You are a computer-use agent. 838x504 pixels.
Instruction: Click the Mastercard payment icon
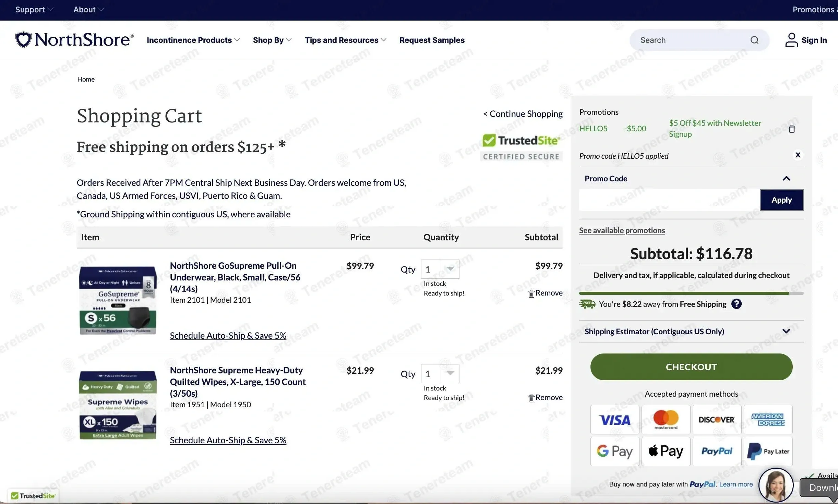pyautogui.click(x=666, y=420)
